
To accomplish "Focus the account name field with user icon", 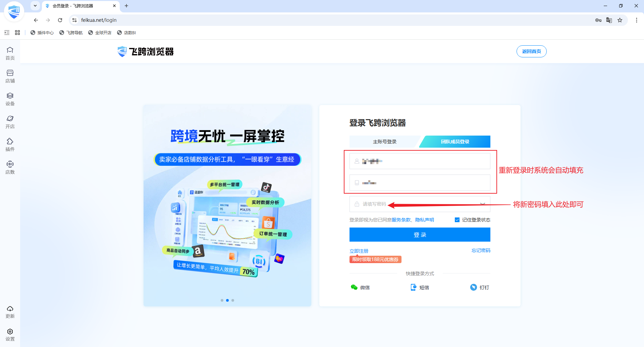I will [x=420, y=161].
